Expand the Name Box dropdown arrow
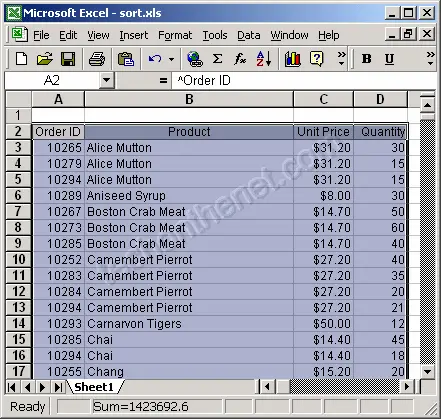441x419 pixels. tap(107, 80)
